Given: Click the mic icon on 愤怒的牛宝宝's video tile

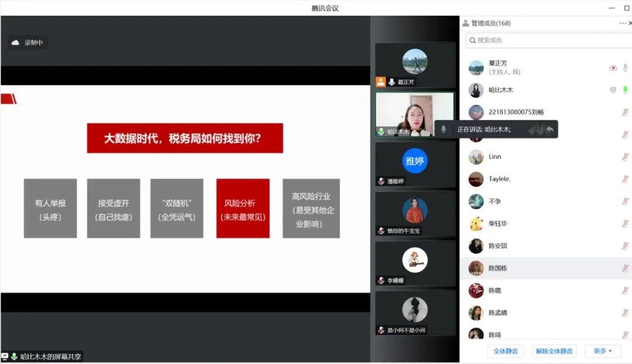Looking at the screenshot, I should point(380,231).
